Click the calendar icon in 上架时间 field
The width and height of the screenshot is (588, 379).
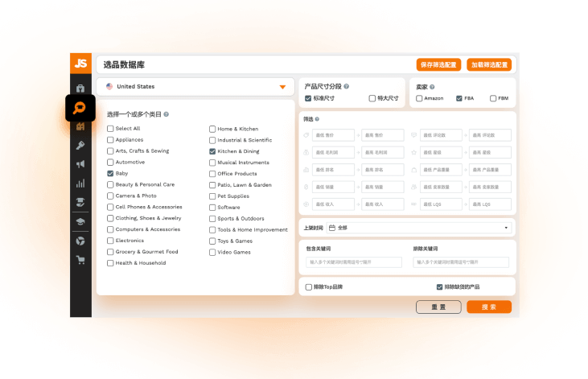[x=332, y=228]
